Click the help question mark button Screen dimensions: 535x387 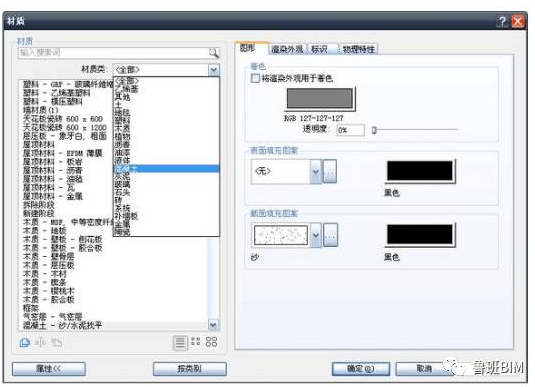coord(502,22)
